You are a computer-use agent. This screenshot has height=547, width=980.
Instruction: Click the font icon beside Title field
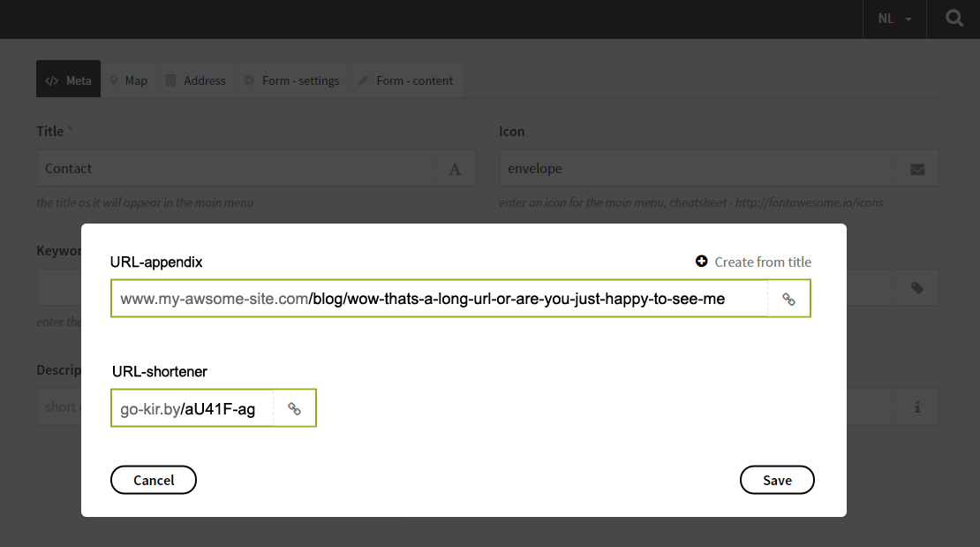[456, 169]
